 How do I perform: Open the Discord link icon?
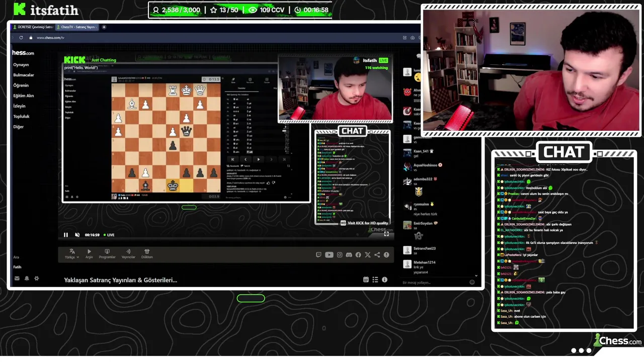point(349,255)
